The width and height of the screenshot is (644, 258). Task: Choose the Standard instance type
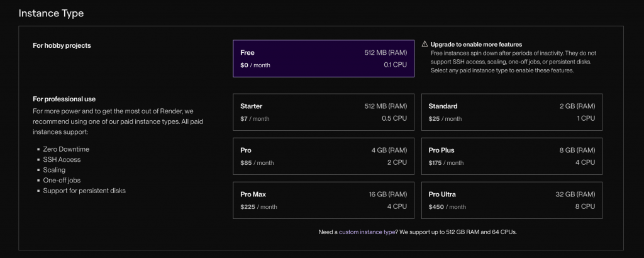click(511, 112)
